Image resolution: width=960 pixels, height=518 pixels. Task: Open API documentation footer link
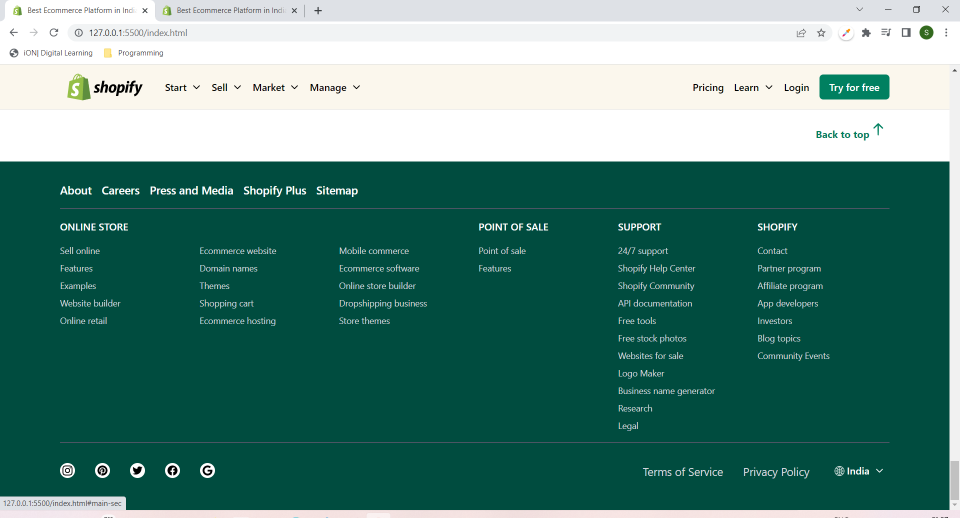point(654,304)
